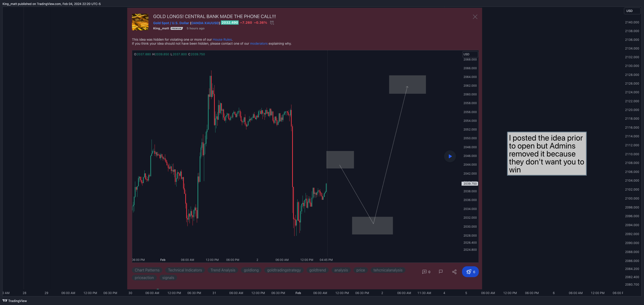
Task: Click the idea title GOLD LONGS! text
Action: (214, 16)
